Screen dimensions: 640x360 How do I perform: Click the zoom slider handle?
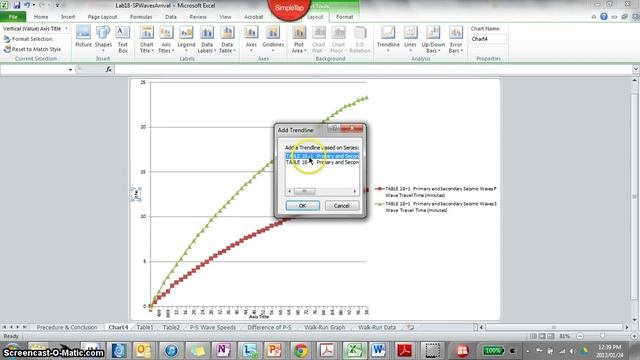[602, 336]
